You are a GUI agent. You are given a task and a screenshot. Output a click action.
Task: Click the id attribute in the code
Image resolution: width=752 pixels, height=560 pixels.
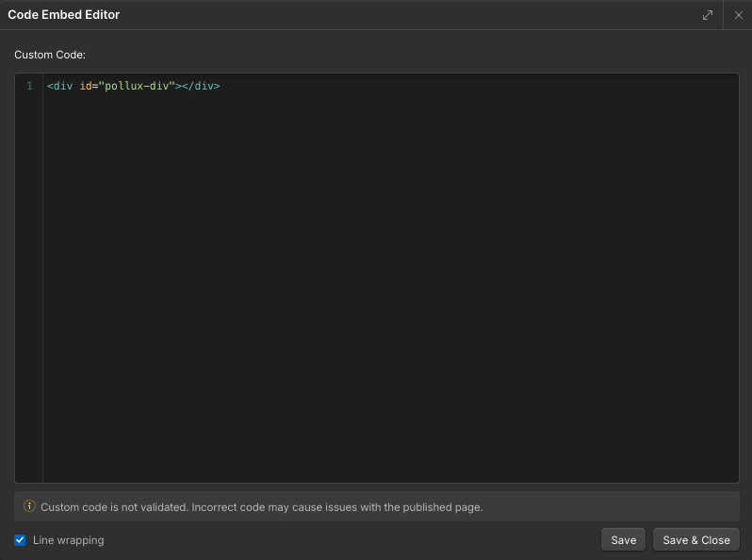pos(85,86)
